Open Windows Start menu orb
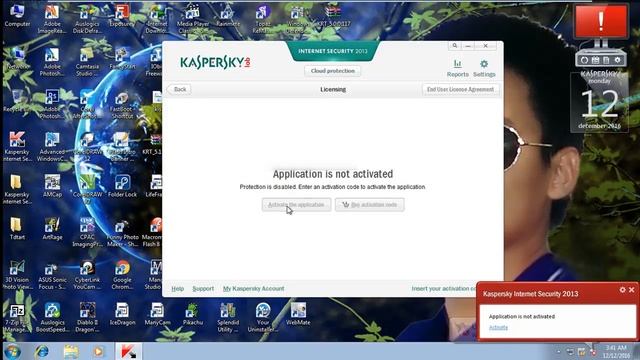The width and height of the screenshot is (640, 360). [12, 351]
